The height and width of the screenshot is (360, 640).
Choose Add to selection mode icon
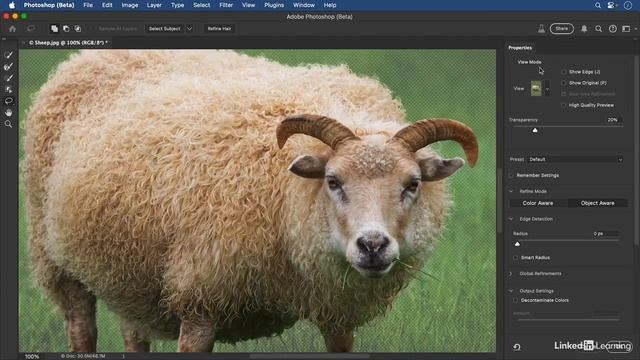[x=54, y=29]
